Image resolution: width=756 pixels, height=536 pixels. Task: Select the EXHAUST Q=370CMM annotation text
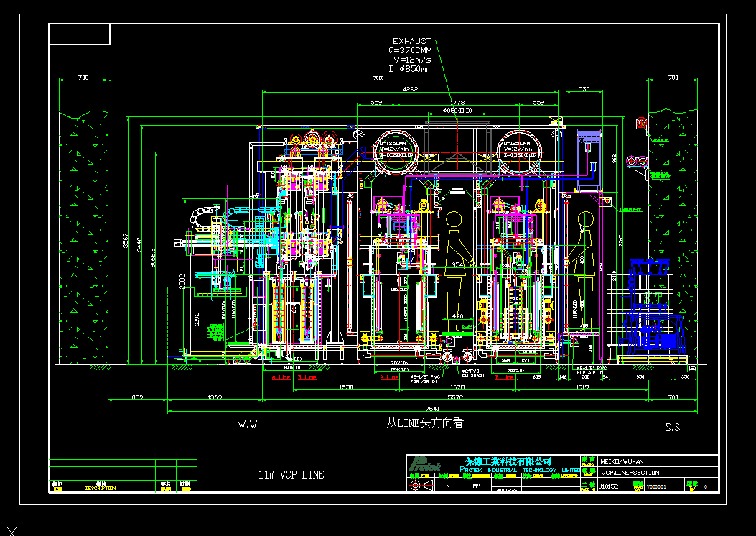click(x=411, y=55)
